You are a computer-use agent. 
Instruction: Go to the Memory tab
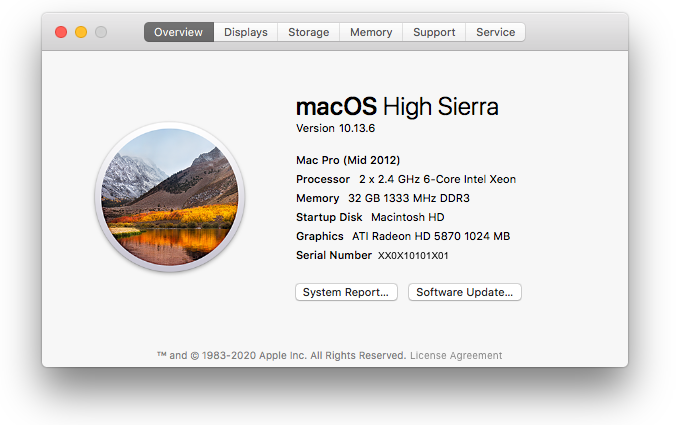point(371,32)
